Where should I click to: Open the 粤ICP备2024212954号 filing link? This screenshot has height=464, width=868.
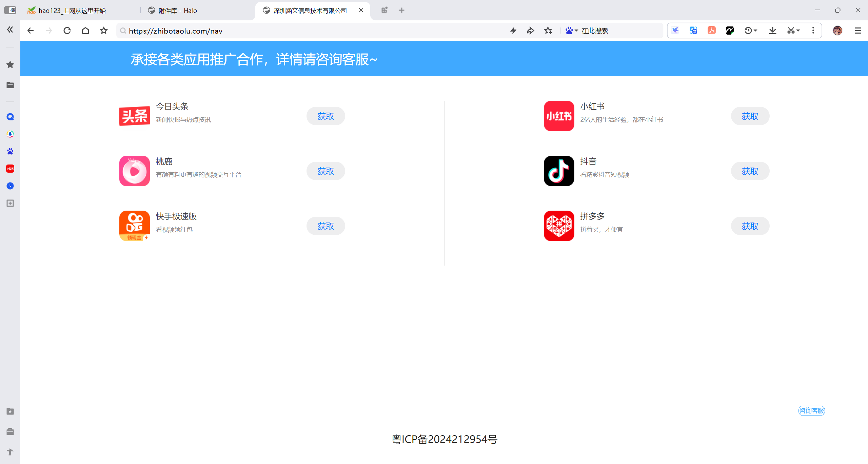point(445,439)
